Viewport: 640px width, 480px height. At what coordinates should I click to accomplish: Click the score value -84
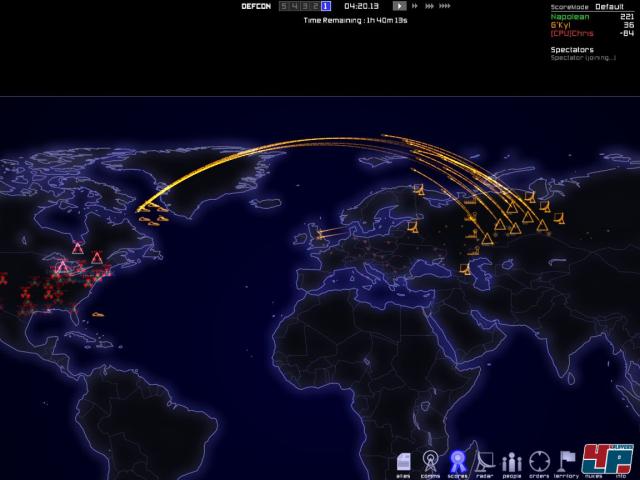pyautogui.click(x=627, y=33)
